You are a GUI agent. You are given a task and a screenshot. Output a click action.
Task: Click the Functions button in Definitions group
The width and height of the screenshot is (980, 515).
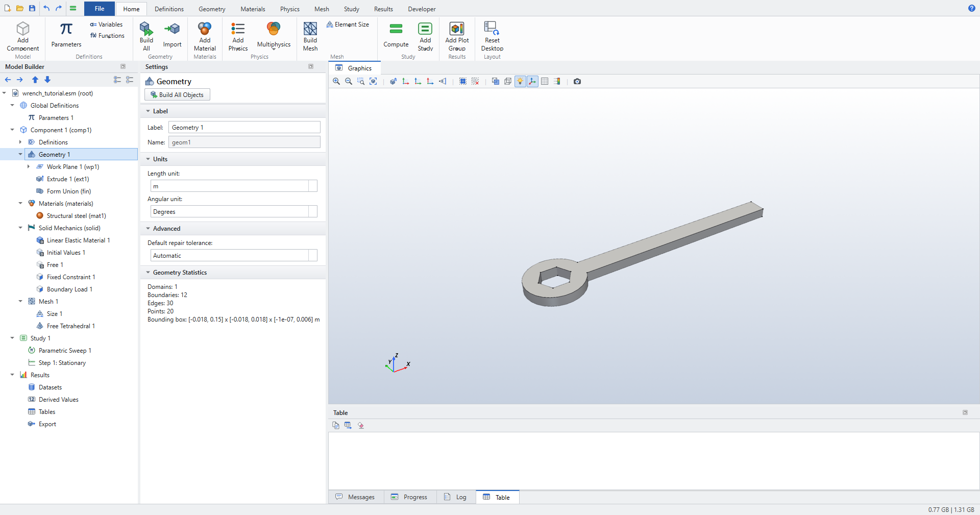(x=107, y=36)
